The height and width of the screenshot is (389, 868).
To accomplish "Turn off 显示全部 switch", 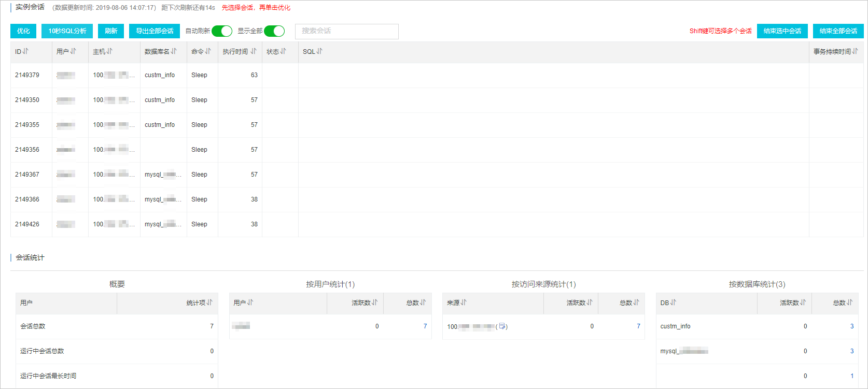I will coord(274,31).
